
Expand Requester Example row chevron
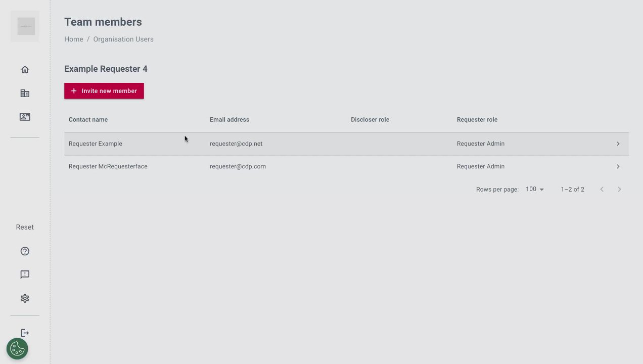tap(618, 144)
